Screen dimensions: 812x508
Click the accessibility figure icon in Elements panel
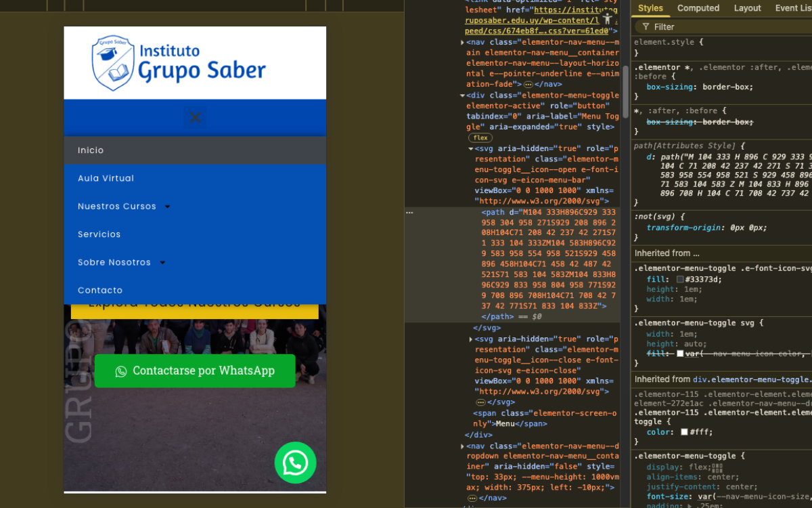(608, 19)
